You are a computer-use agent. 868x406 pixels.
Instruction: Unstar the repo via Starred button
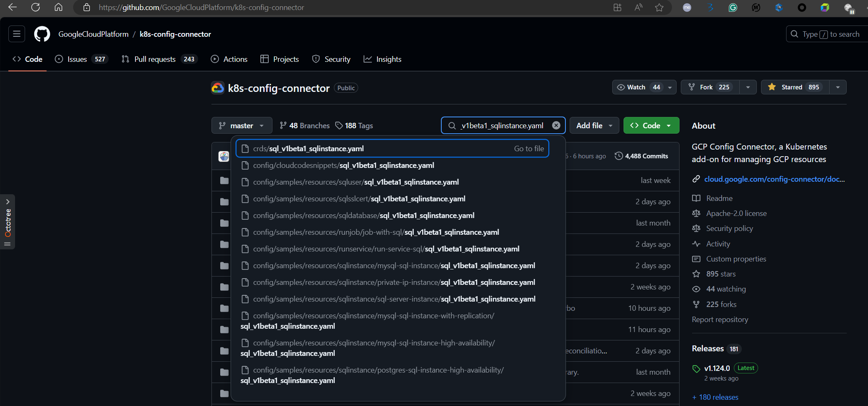point(795,87)
